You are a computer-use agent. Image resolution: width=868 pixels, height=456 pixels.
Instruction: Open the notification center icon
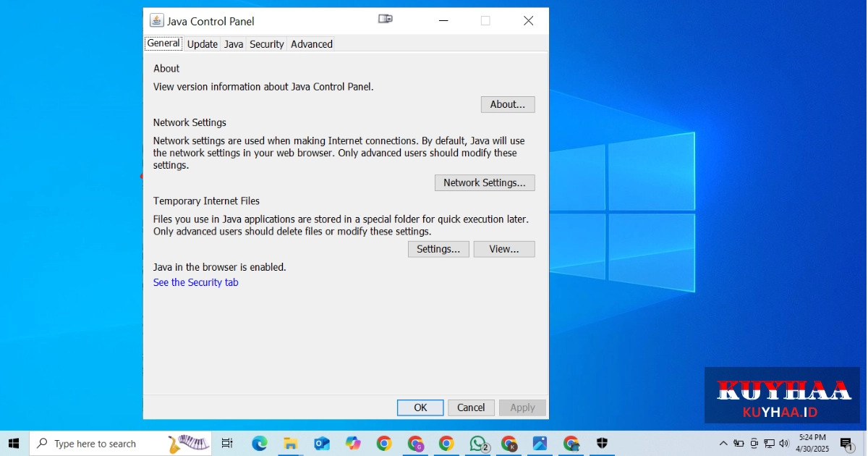846,444
